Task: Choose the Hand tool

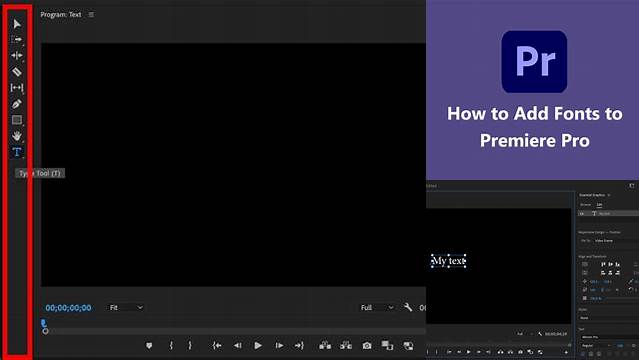Action: (17, 136)
